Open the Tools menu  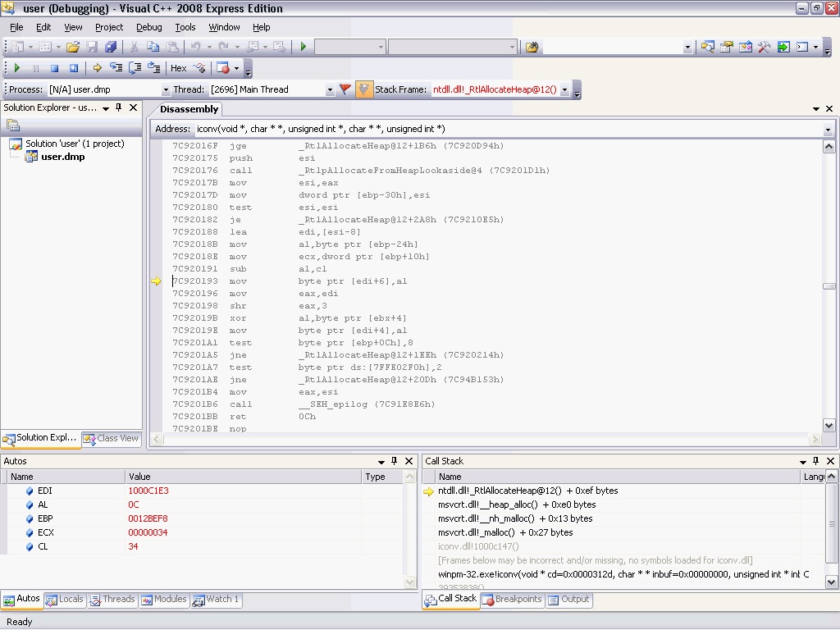(185, 27)
